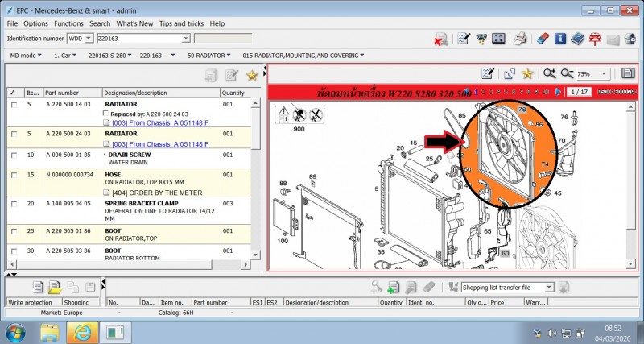Check the BOOT ON RADIATOR,TOP row
The image size is (644, 344).
[14, 231]
